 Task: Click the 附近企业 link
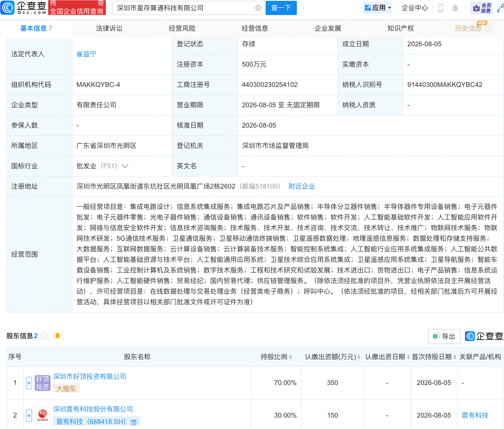point(302,186)
